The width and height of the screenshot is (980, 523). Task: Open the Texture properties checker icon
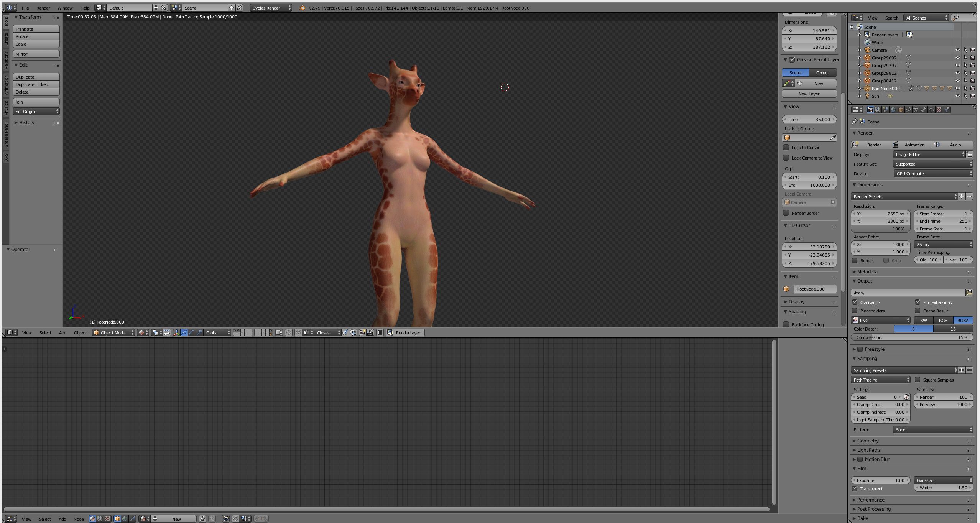tap(939, 110)
